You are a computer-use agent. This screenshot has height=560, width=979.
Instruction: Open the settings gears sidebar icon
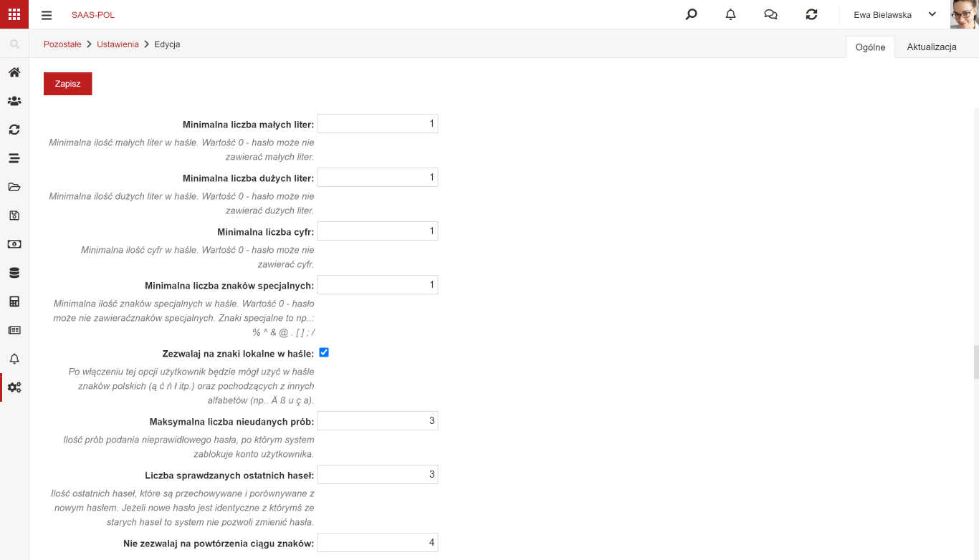tap(14, 387)
